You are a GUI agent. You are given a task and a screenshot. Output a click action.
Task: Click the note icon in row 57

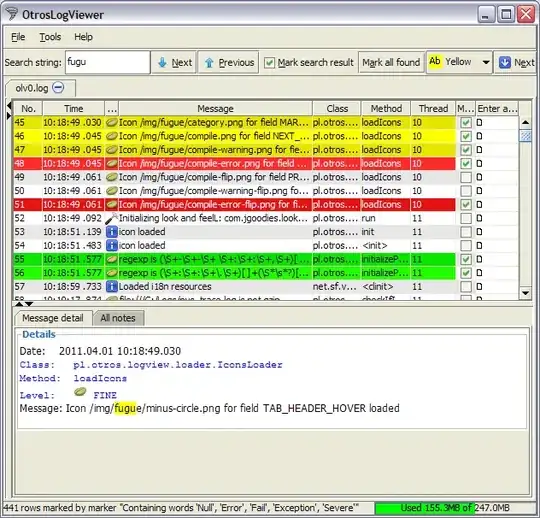(x=479, y=287)
